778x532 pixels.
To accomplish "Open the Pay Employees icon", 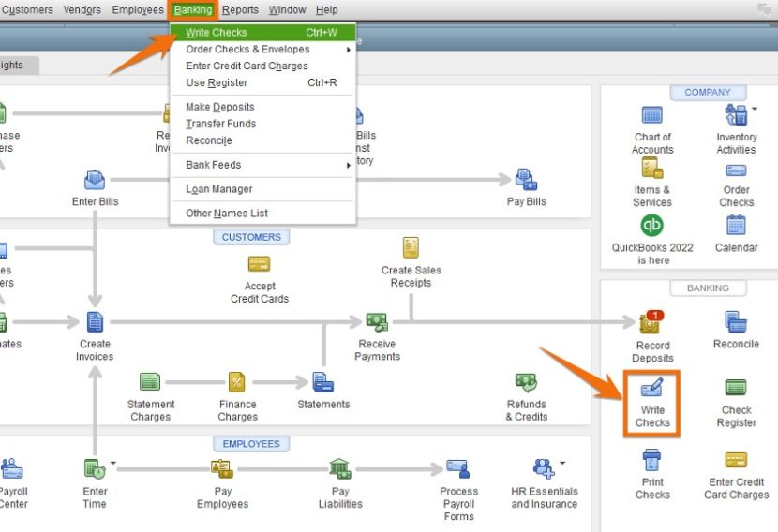I will pos(222,469).
